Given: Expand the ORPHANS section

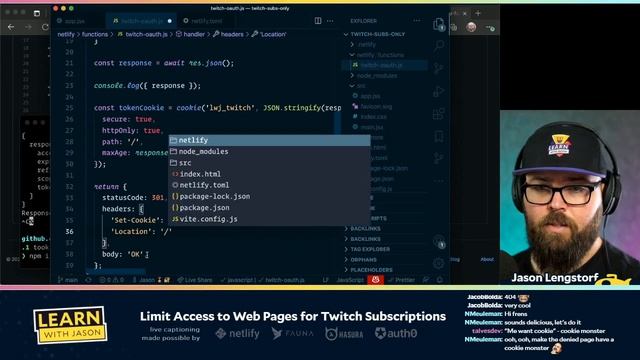Looking at the screenshot, I should pos(384,260).
